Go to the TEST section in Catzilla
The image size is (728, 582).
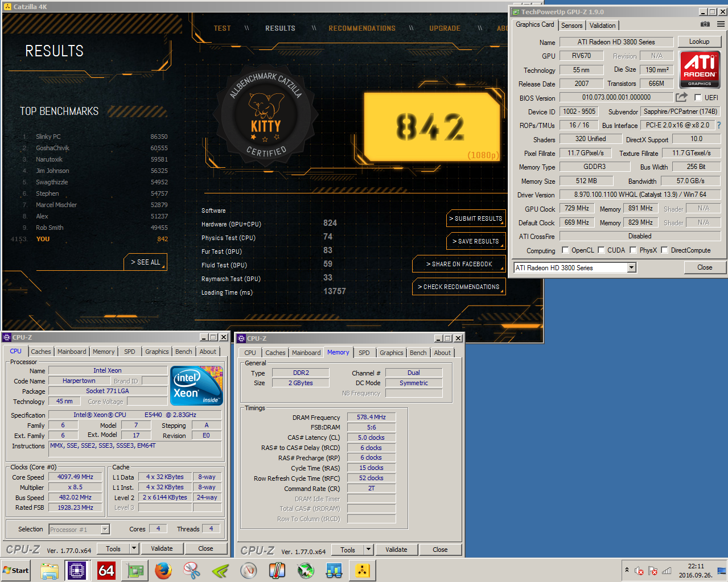(223, 28)
